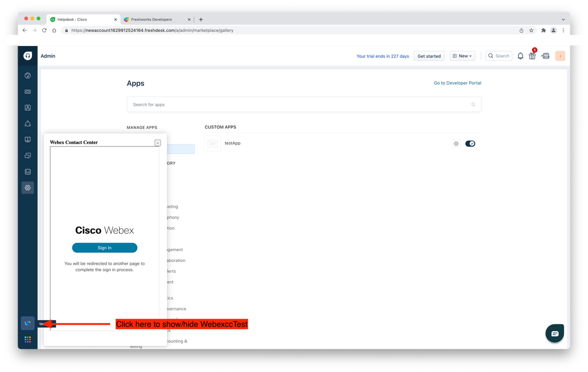Click the trial ends in 227 days link
The width and height of the screenshot is (588, 372).
click(382, 56)
